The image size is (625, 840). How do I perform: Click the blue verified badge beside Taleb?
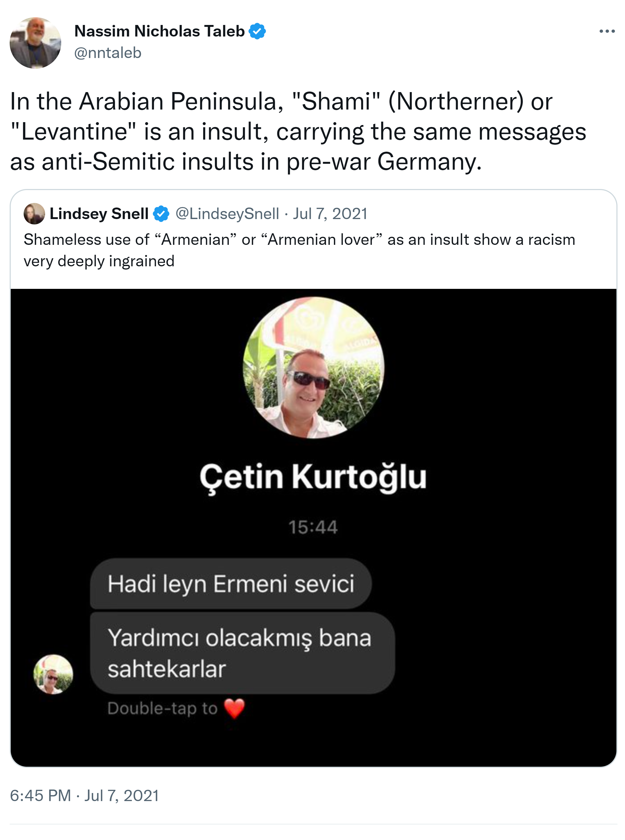(x=257, y=31)
